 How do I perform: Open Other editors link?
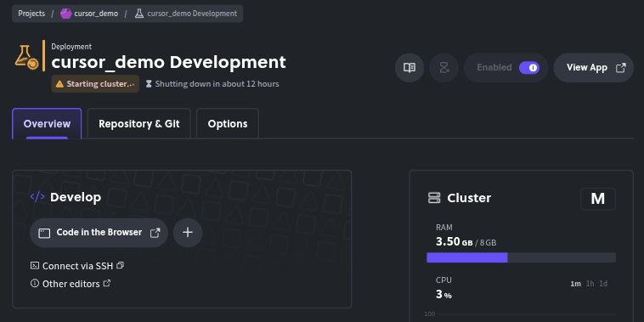tap(71, 284)
